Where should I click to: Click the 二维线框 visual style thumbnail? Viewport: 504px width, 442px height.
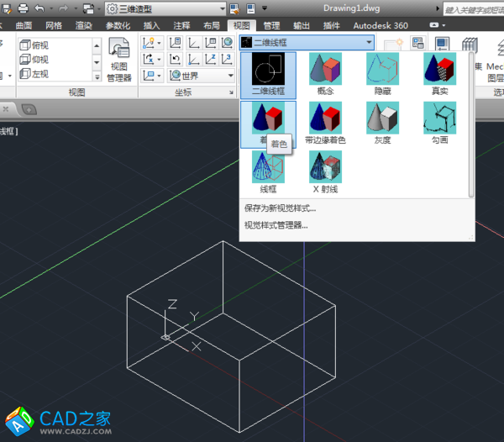pyautogui.click(x=268, y=71)
